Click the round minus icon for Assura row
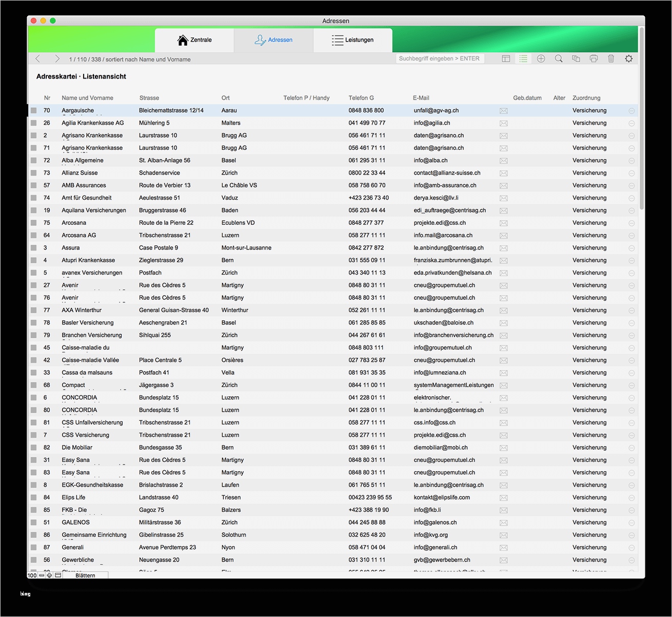The width and height of the screenshot is (672, 617). pyautogui.click(x=631, y=248)
